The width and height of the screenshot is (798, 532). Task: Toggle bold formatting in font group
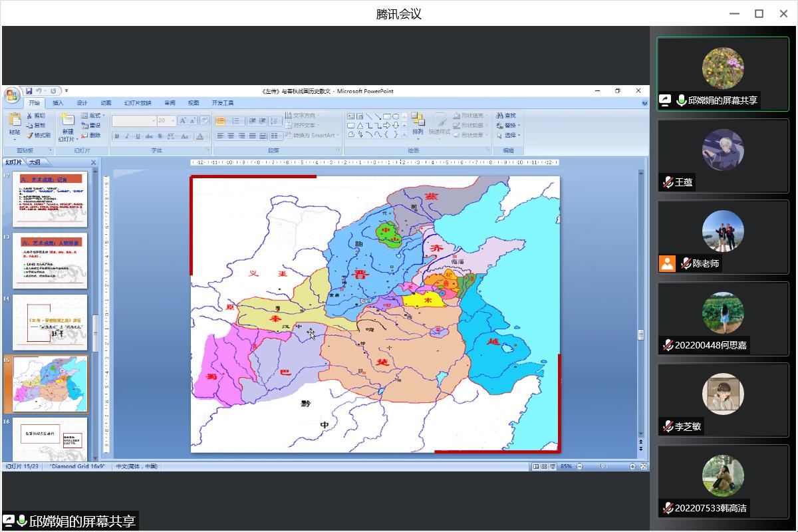(117, 136)
